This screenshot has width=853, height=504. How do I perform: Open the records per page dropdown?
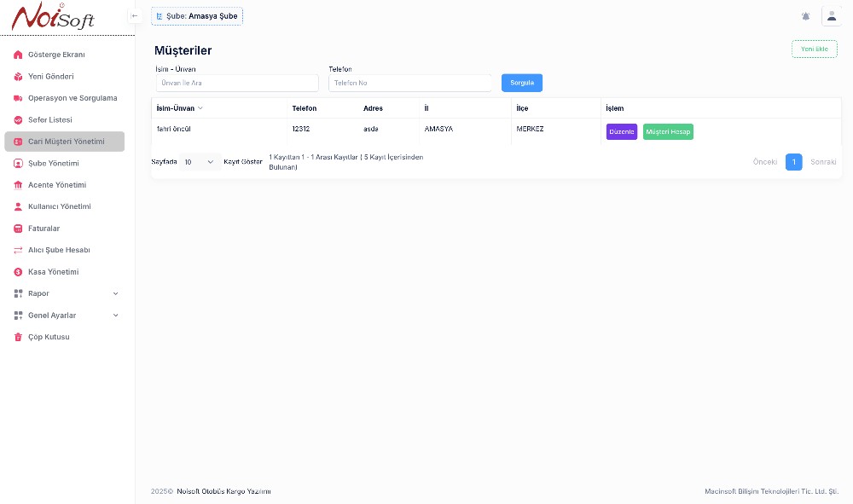(x=200, y=162)
